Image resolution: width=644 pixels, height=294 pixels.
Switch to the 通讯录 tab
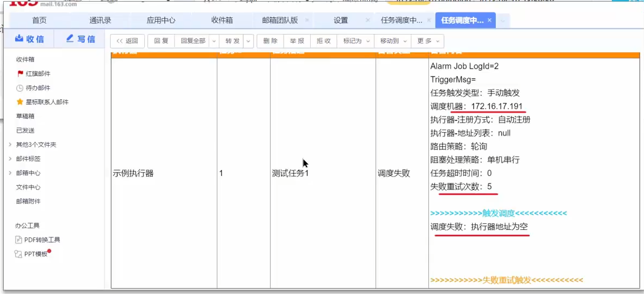tap(100, 20)
